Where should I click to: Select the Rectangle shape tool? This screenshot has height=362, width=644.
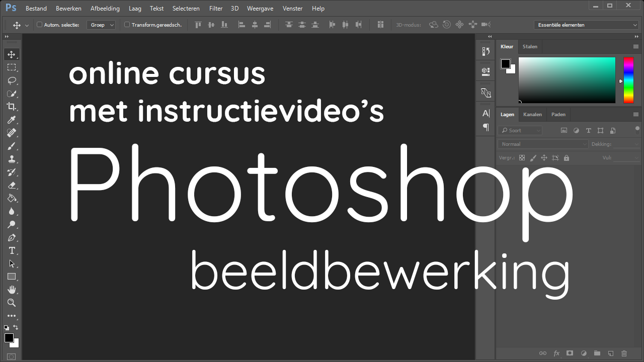click(12, 277)
